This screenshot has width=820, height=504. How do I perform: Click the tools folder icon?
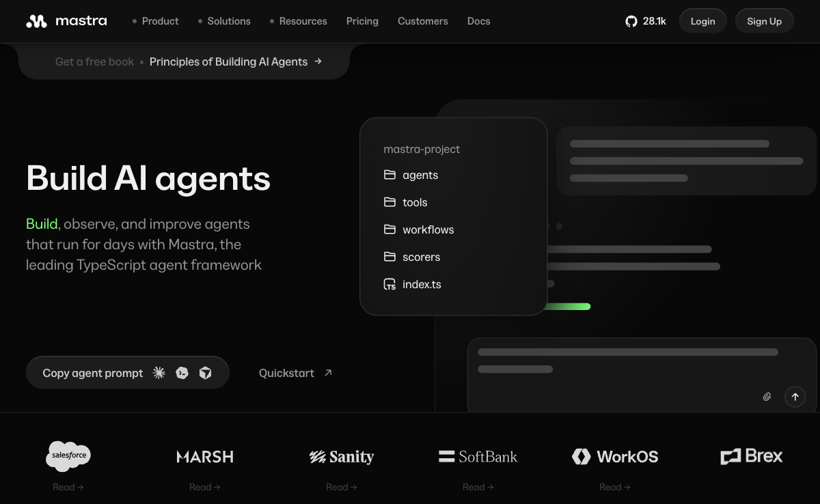[x=389, y=202]
